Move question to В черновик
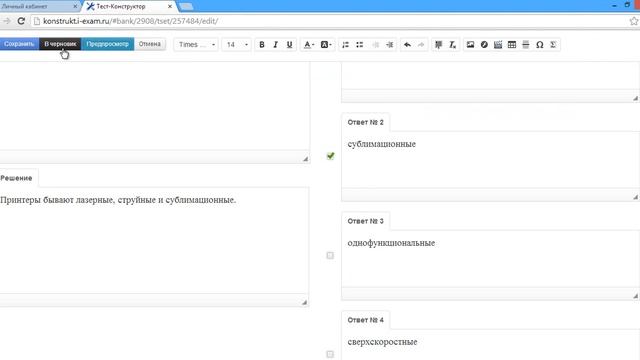 60,44
